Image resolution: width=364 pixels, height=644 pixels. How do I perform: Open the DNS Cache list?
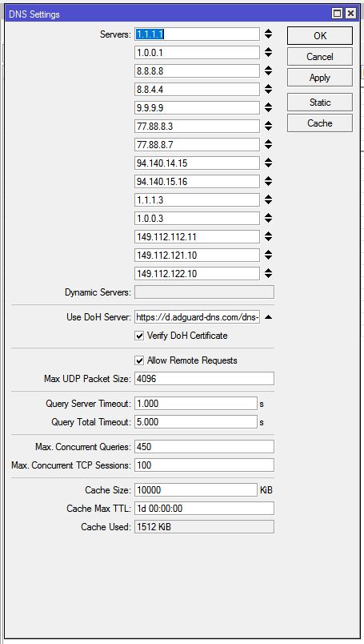(320, 123)
